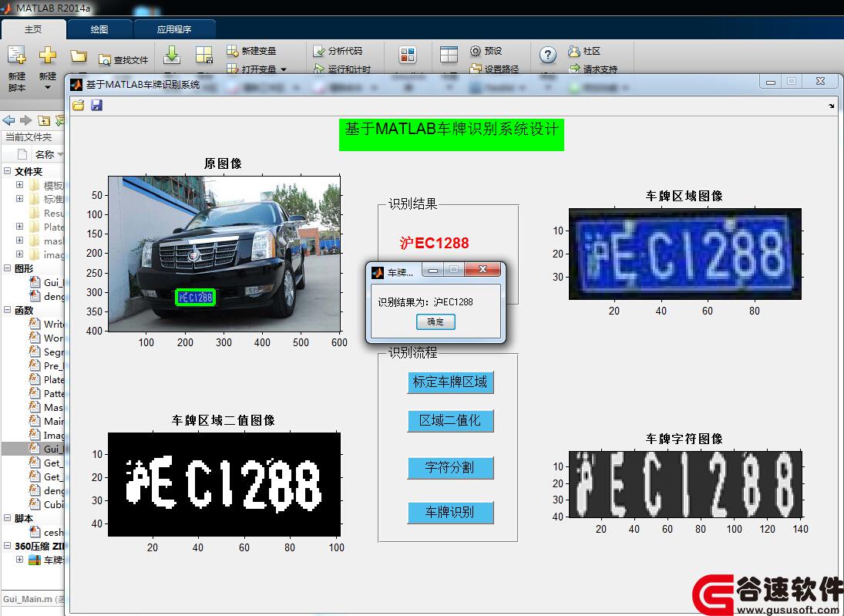This screenshot has width=844, height=616.
Task: Select the Cubi function file
Action: (47, 504)
